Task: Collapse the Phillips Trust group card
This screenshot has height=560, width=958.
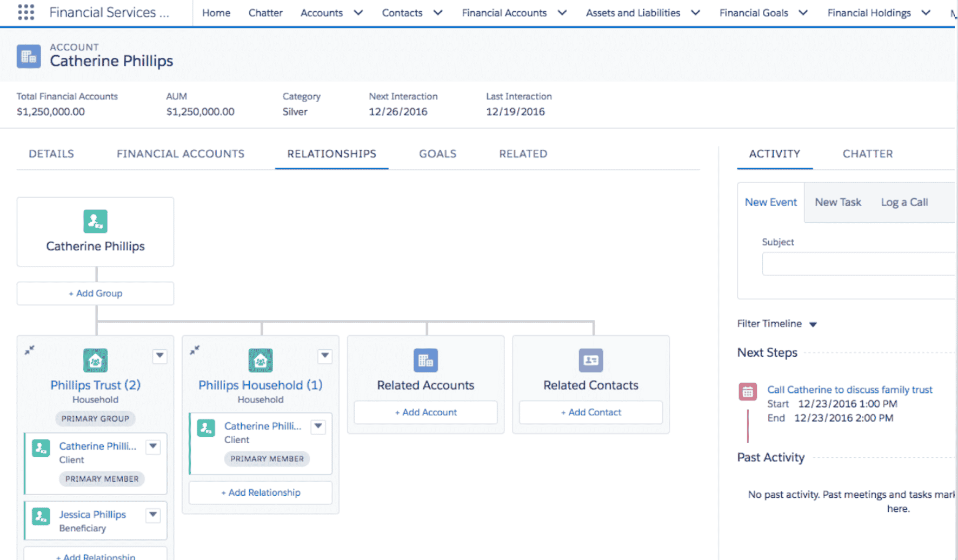Action: (30, 350)
